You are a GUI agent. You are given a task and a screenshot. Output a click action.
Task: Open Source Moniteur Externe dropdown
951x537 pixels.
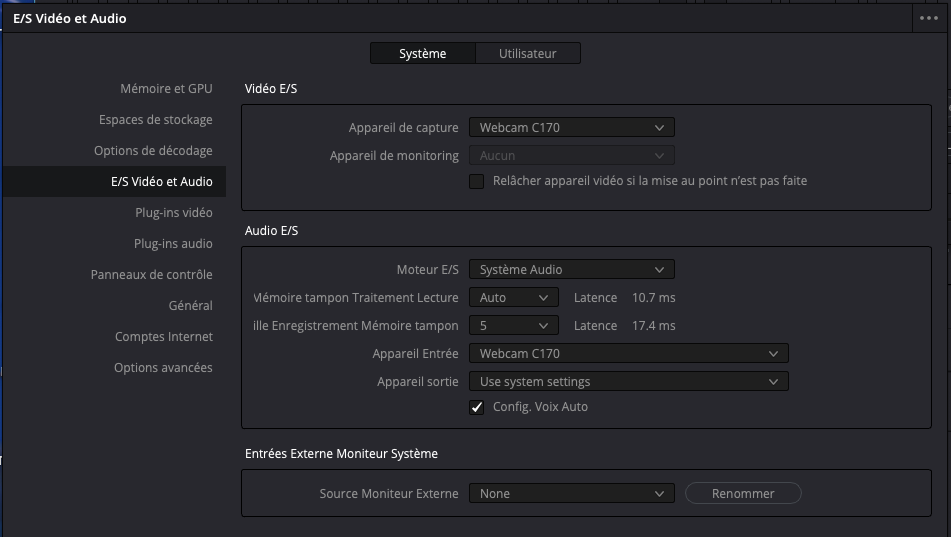[x=571, y=494]
